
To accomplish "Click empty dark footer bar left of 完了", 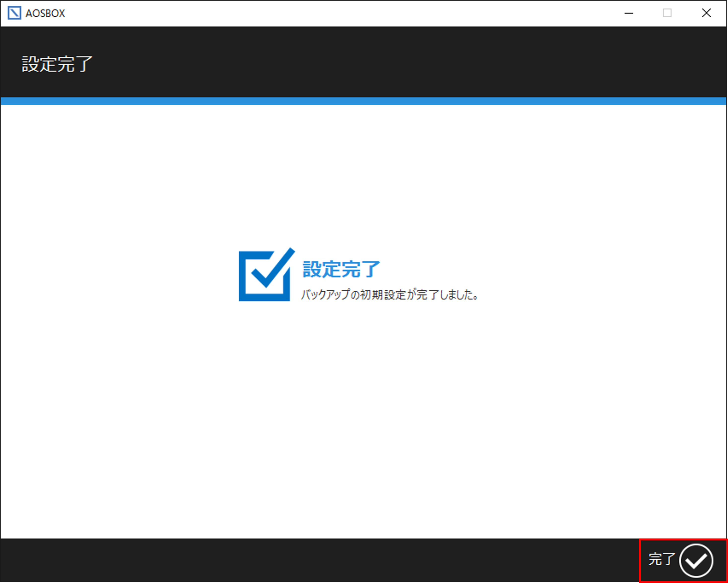I will coord(304,561).
